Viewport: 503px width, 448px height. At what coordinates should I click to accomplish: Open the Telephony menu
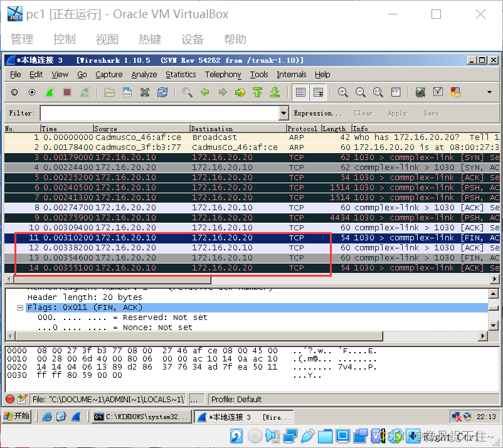tap(223, 75)
